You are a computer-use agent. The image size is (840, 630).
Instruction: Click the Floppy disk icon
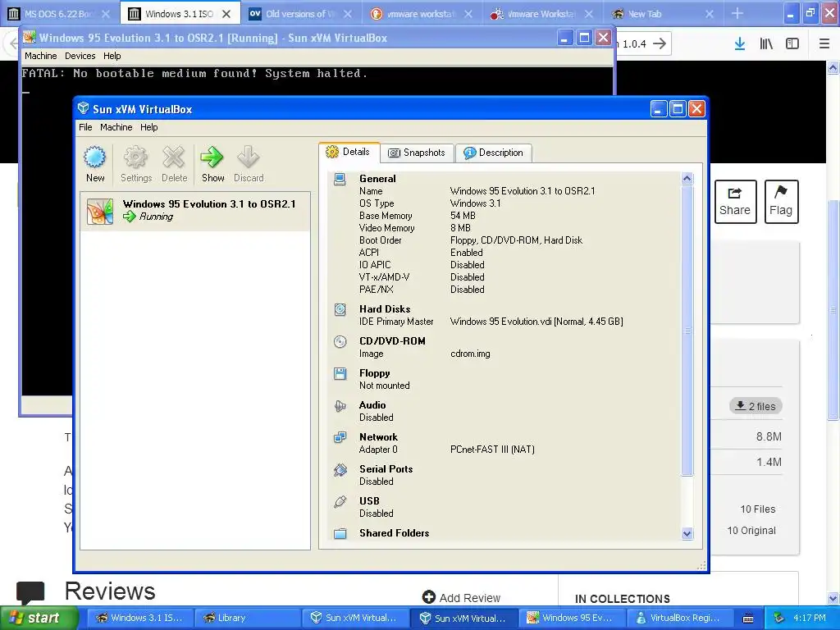tap(340, 373)
